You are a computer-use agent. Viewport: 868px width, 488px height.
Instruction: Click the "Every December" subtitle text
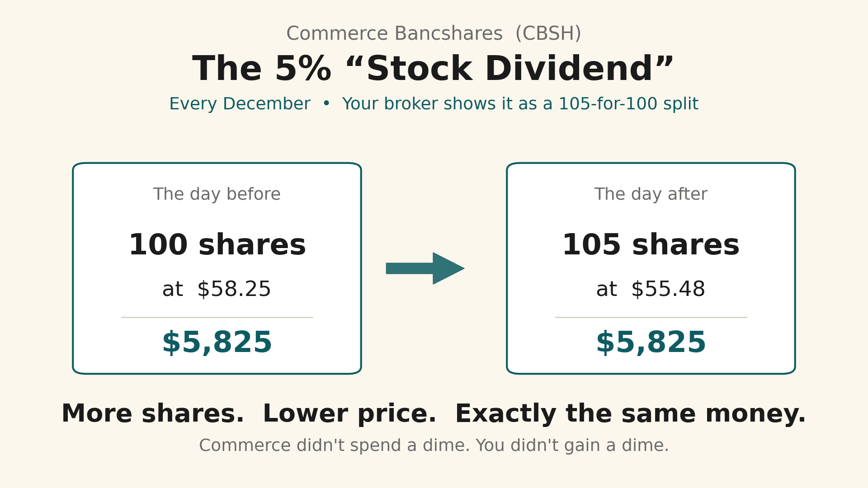click(240, 104)
